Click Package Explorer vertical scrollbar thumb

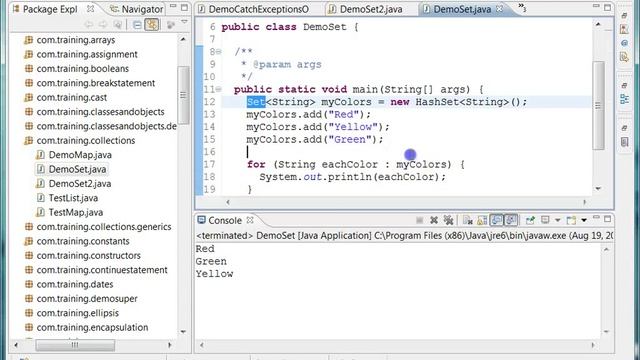click(x=183, y=95)
